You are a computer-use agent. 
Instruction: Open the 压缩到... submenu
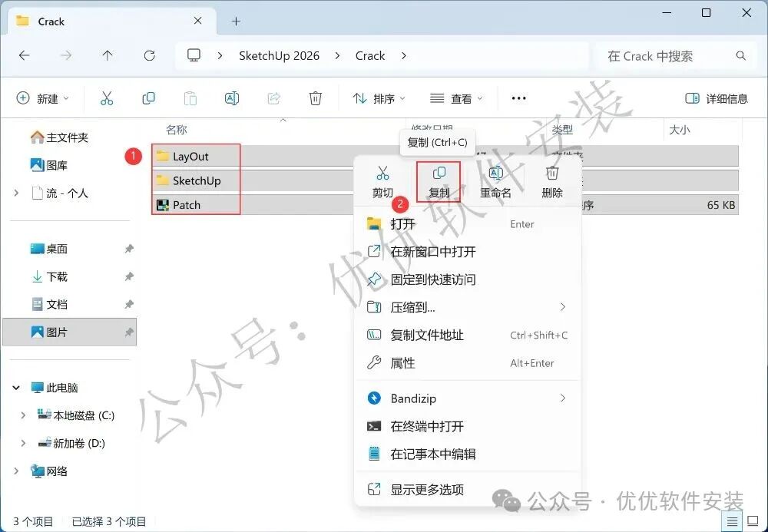(467, 307)
